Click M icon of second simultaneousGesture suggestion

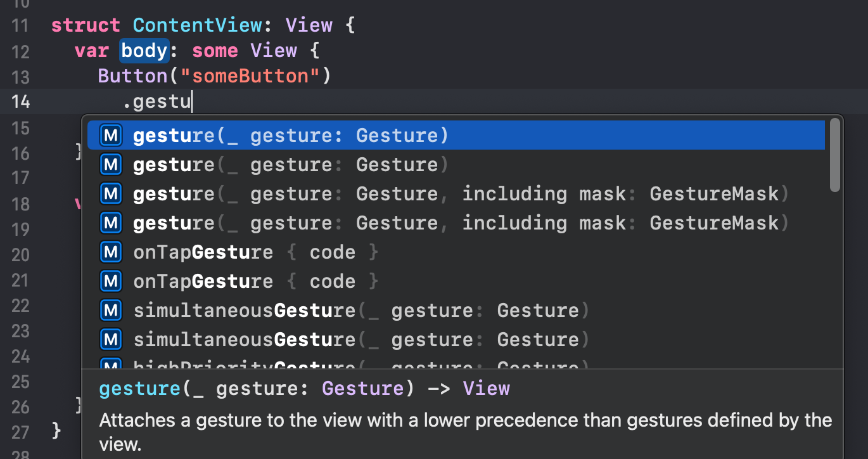click(x=112, y=340)
